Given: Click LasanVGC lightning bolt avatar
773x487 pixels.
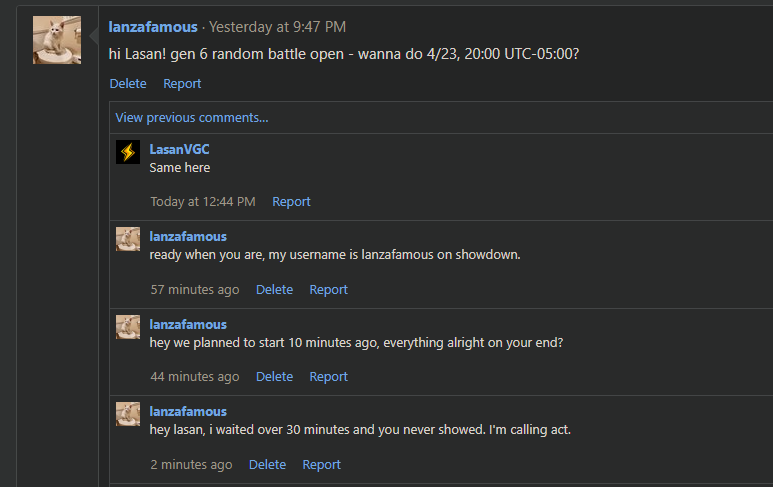Looking at the screenshot, I should coord(128,152).
